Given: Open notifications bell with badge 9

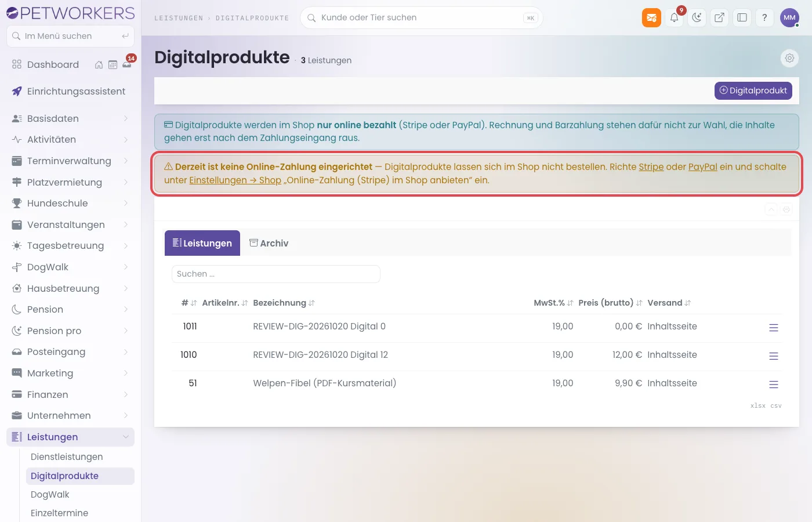Looking at the screenshot, I should [674, 17].
